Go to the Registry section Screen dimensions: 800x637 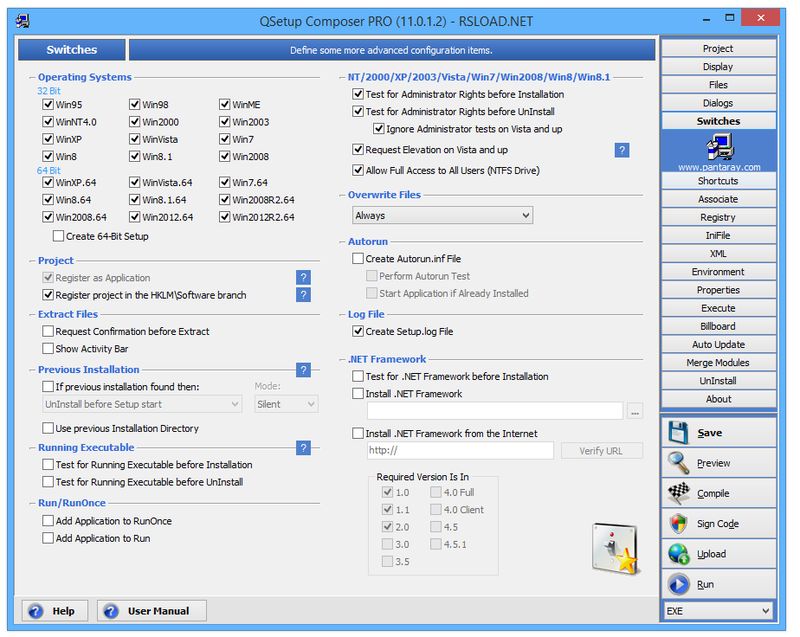pos(718,217)
